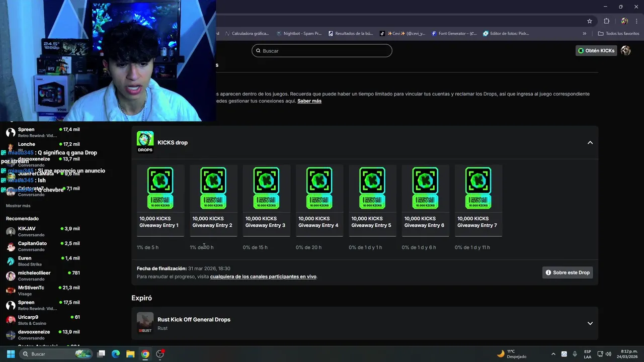Open 'cualquiera de los canales participantes en vivo' link
Image resolution: width=644 pixels, height=362 pixels.
click(263, 277)
